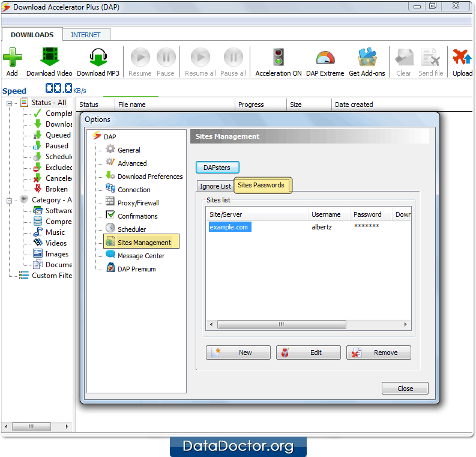Click the Pause toolbar button
The image size is (476, 457).
point(166,62)
